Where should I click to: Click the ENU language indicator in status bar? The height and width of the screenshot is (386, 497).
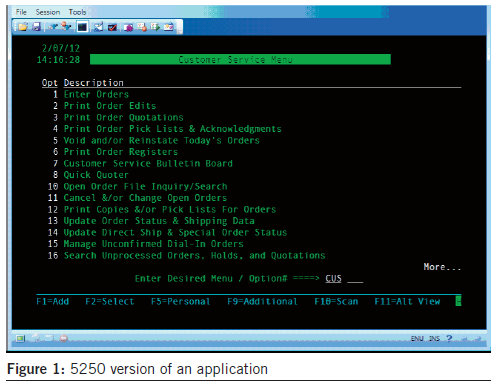tap(417, 339)
